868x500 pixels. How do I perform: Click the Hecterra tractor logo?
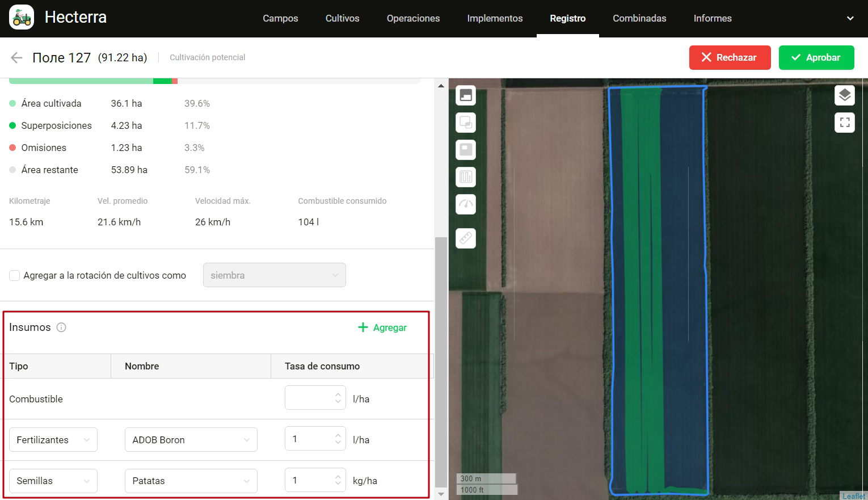22,18
